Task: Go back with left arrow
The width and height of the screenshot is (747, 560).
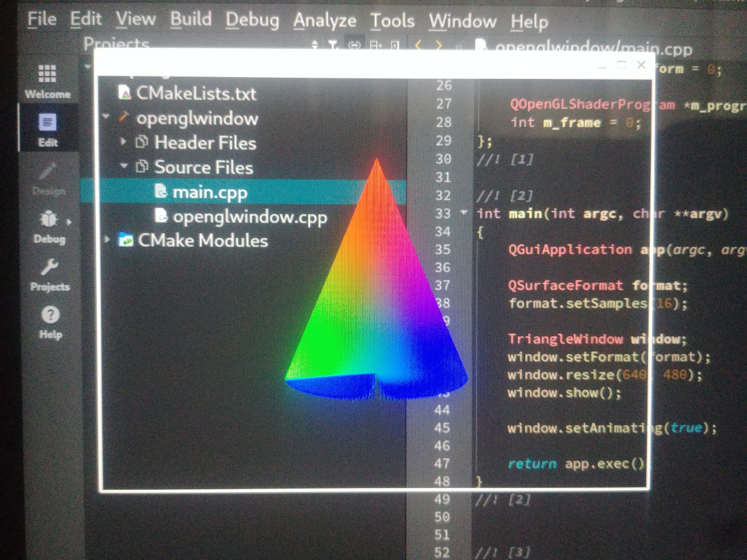Action: point(419,45)
